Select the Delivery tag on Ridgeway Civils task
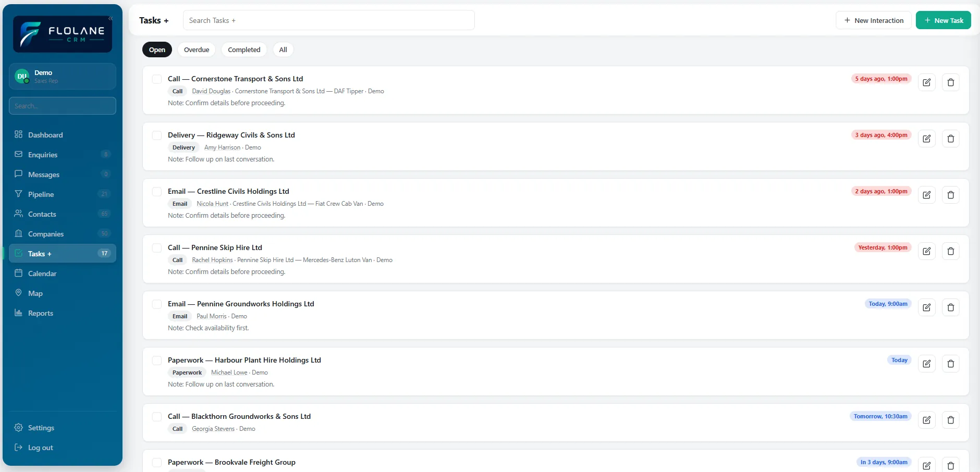980x472 pixels. [x=183, y=147]
